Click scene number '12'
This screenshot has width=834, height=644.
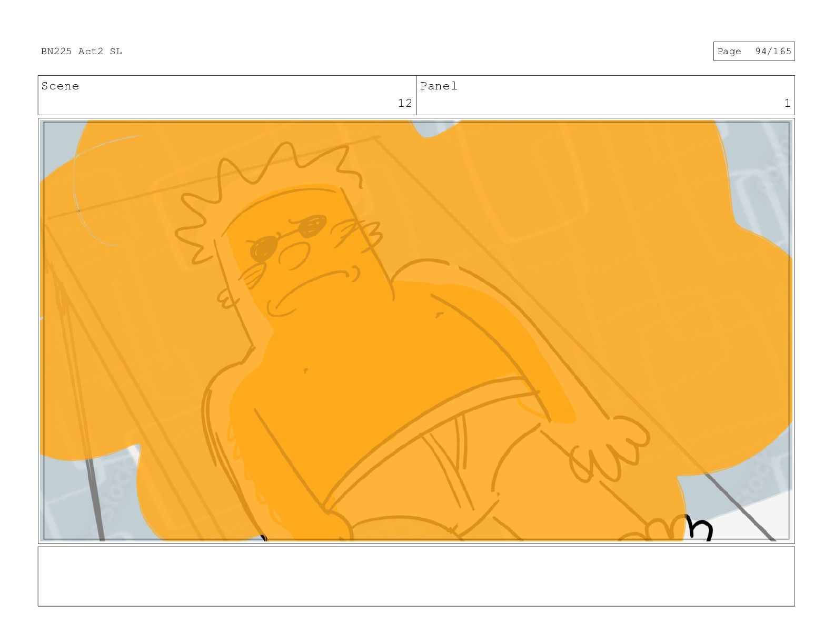click(404, 103)
